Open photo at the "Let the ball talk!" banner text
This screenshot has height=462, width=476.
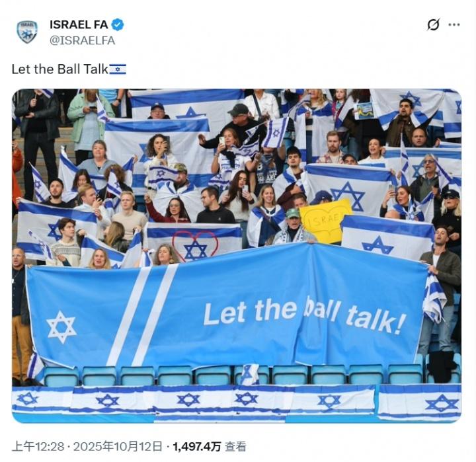click(304, 315)
